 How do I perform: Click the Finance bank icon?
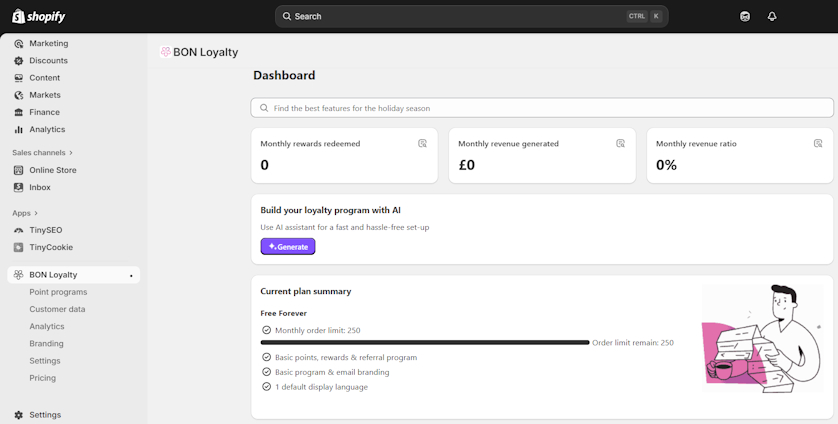(19, 112)
